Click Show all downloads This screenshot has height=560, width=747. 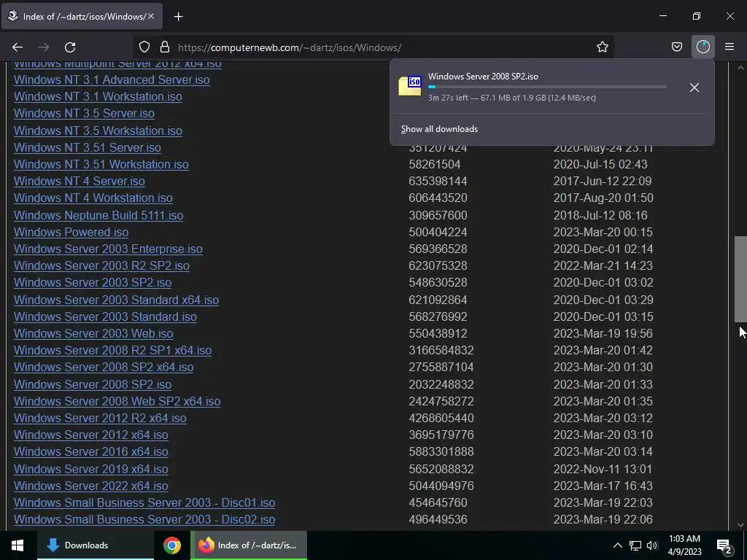coord(439,129)
